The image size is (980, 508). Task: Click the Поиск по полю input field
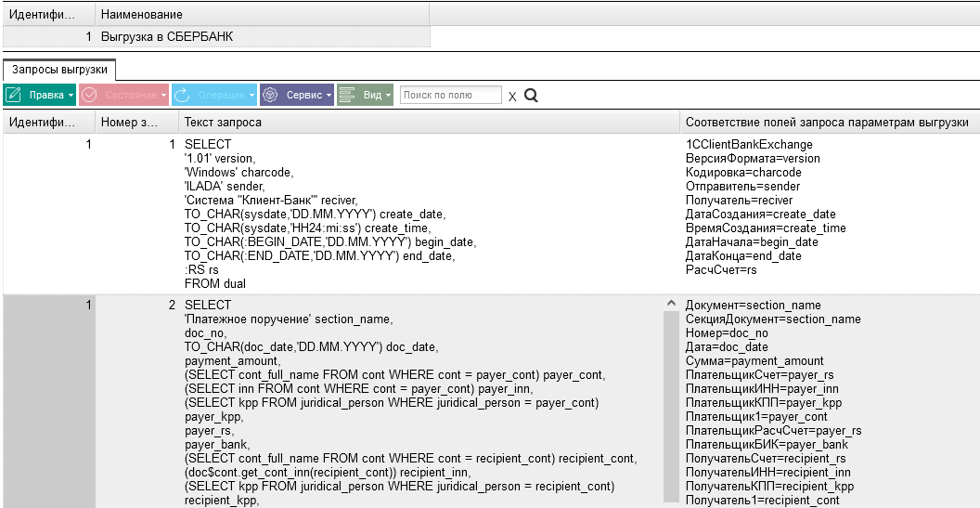pyautogui.click(x=451, y=95)
